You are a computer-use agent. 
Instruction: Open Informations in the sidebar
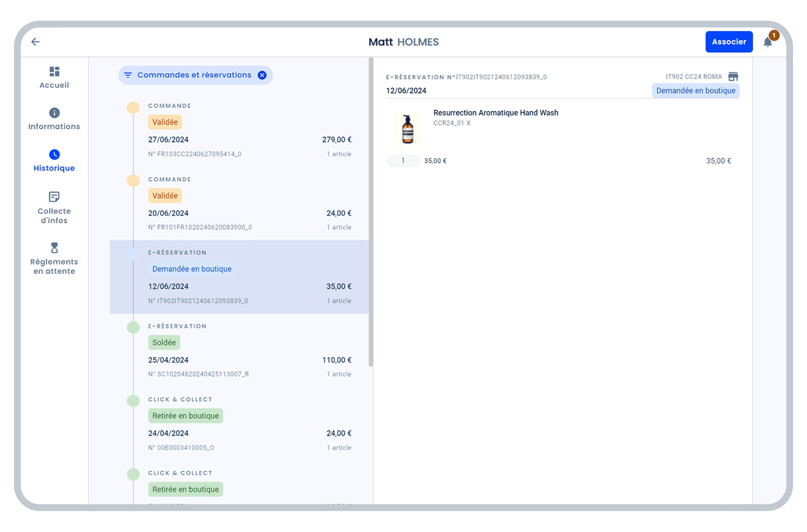pos(54,119)
